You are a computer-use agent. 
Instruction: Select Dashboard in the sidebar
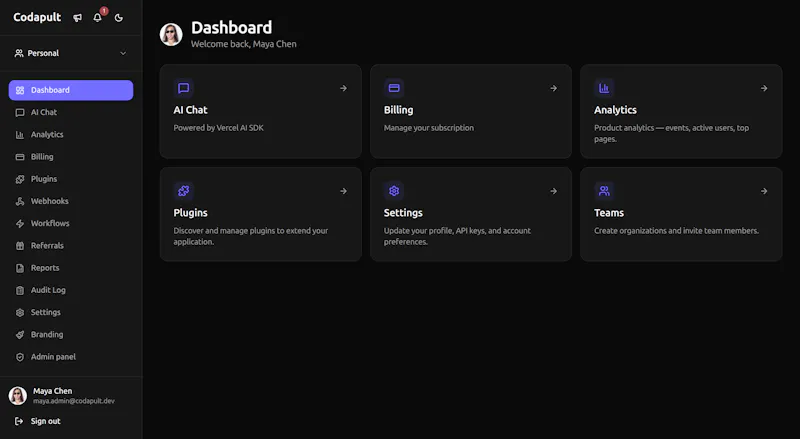click(x=71, y=90)
